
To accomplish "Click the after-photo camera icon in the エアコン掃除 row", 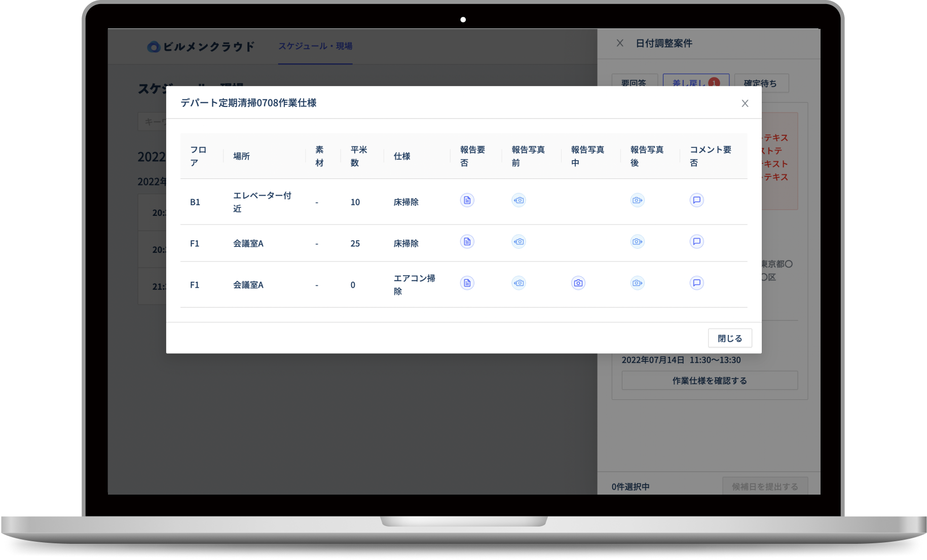I will point(637,283).
